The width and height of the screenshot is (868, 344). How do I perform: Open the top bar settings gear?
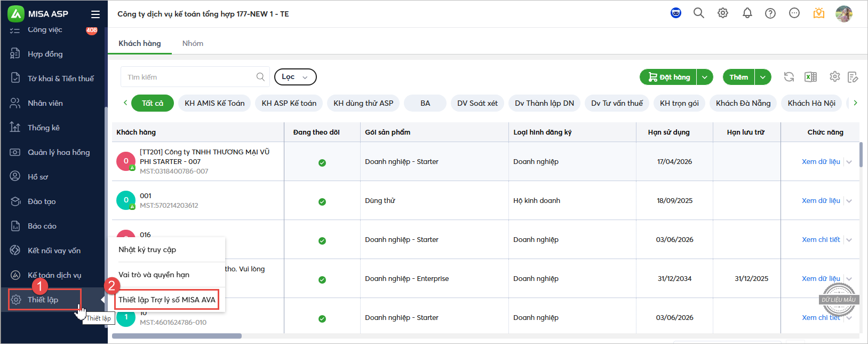[723, 13]
